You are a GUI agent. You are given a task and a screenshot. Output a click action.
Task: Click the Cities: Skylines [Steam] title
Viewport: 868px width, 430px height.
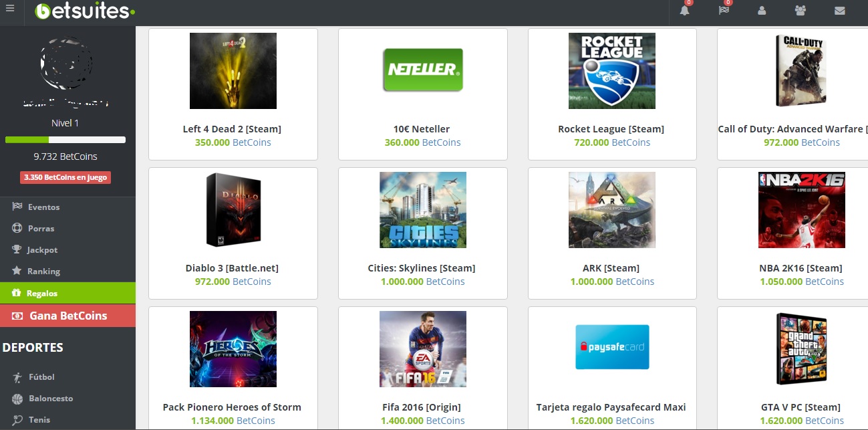422,268
